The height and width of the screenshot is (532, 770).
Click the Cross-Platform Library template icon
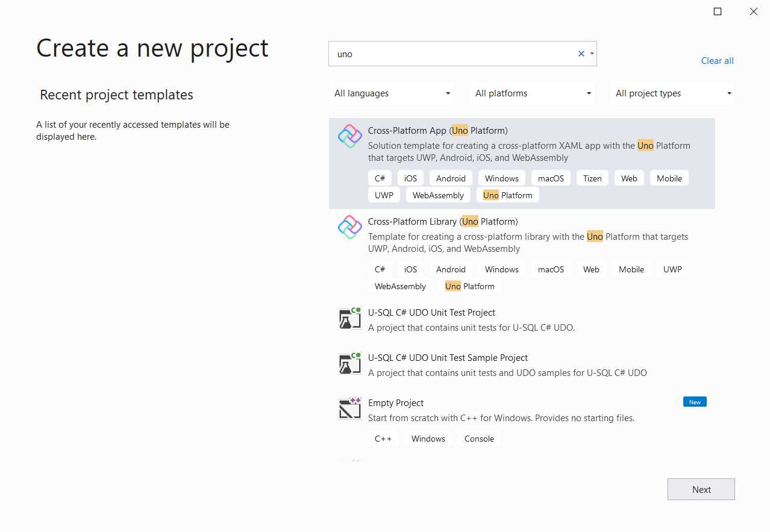(x=349, y=227)
